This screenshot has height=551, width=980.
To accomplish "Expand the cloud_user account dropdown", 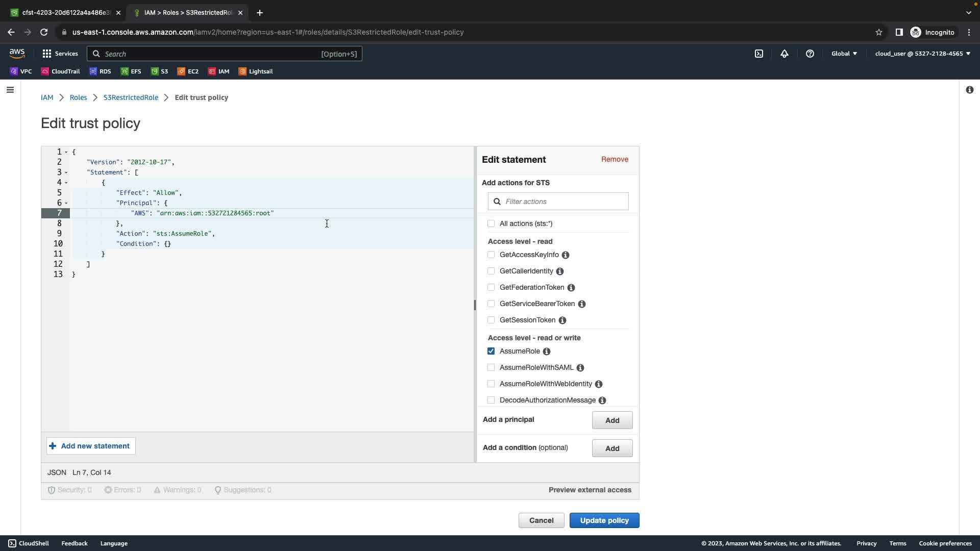I will (922, 54).
